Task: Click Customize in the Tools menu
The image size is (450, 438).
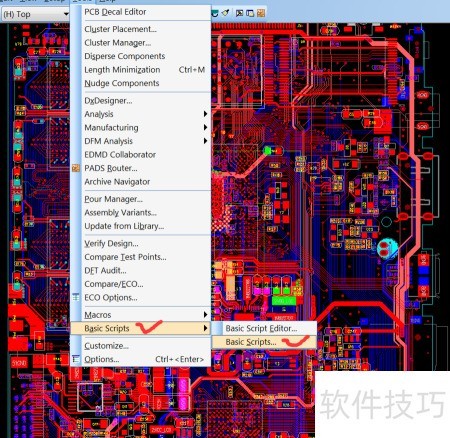Action: pos(106,346)
